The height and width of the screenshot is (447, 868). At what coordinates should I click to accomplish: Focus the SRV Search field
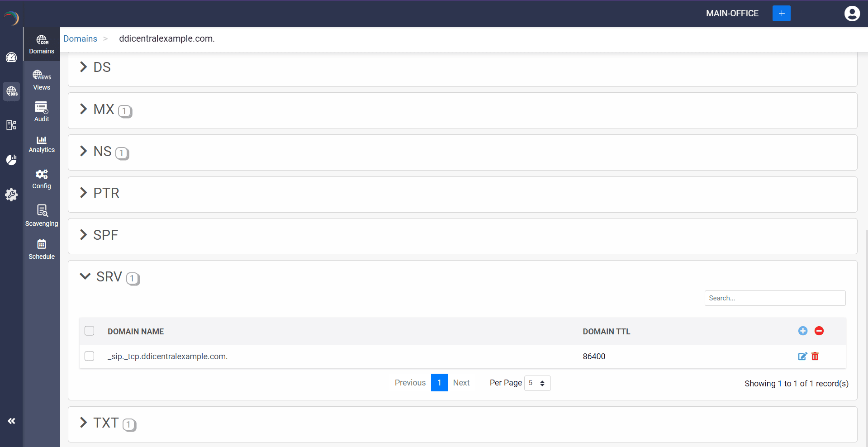[775, 298]
